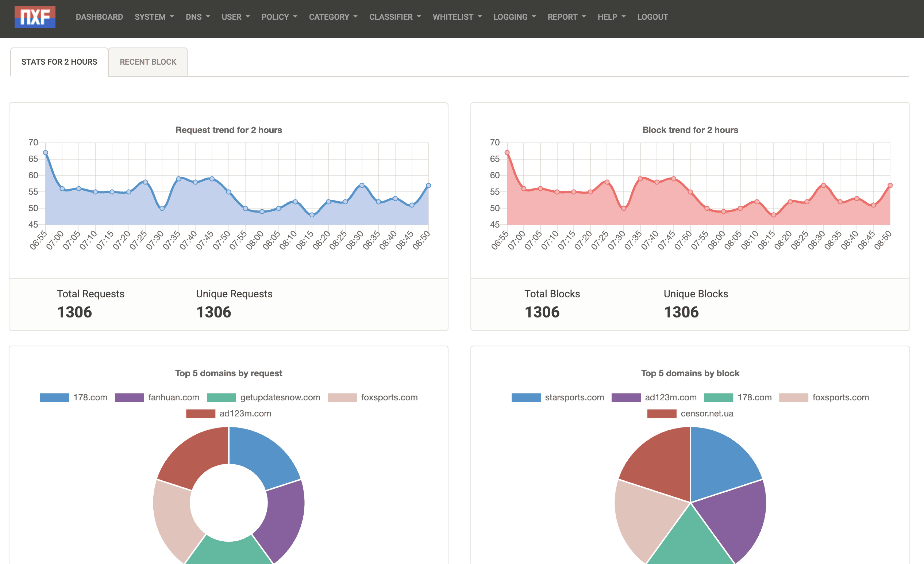The image size is (924, 564).
Task: Select the STATS FOR 2 HOURS tab
Action: pos(59,62)
